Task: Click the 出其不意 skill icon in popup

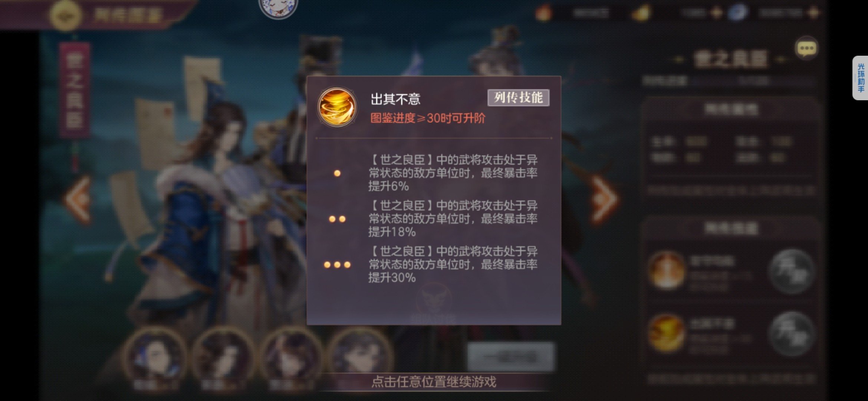Action: pyautogui.click(x=337, y=107)
